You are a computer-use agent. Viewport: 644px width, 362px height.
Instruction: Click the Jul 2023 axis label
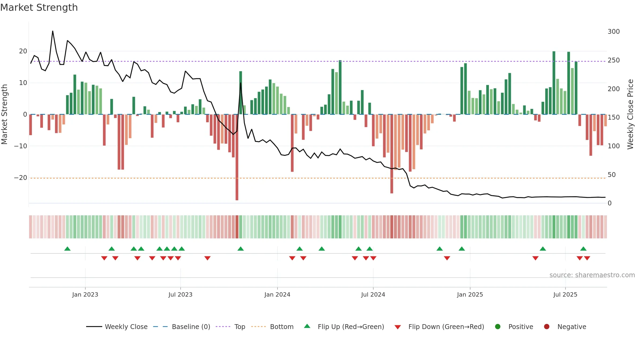[x=180, y=295]
